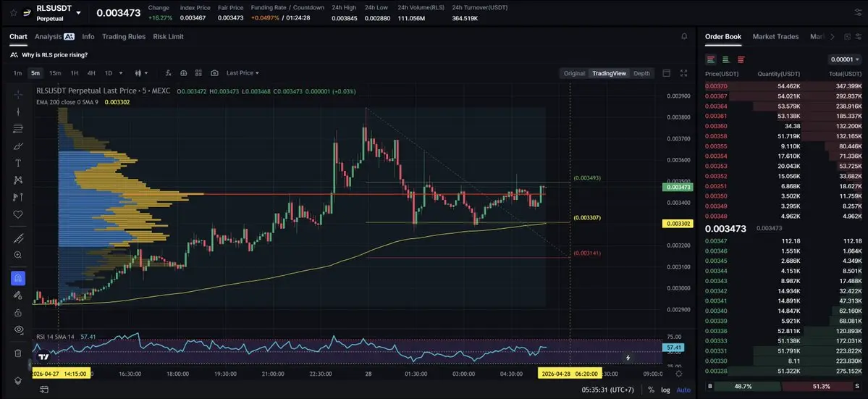This screenshot has height=399, width=868.
Task: Hide all drawings with eye icon
Action: tap(18, 329)
